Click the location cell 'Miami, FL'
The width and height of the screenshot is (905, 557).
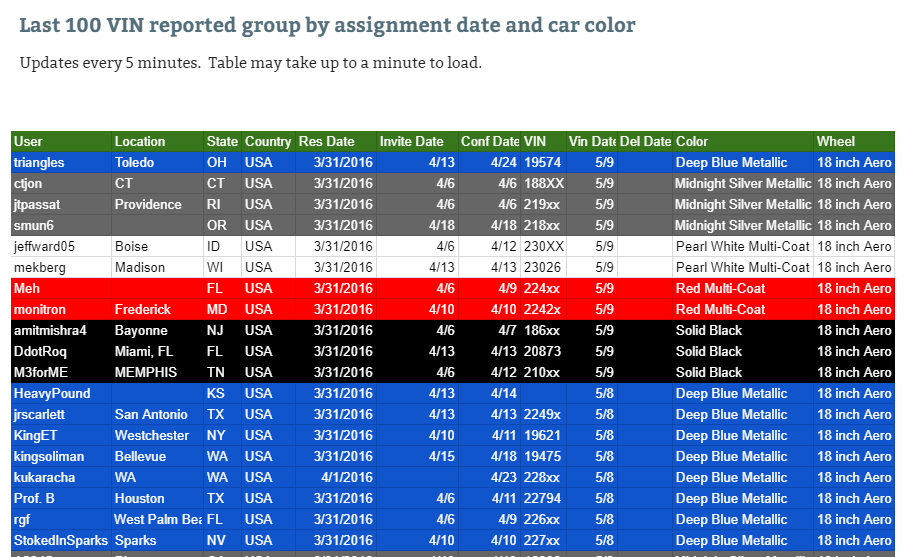tap(158, 352)
